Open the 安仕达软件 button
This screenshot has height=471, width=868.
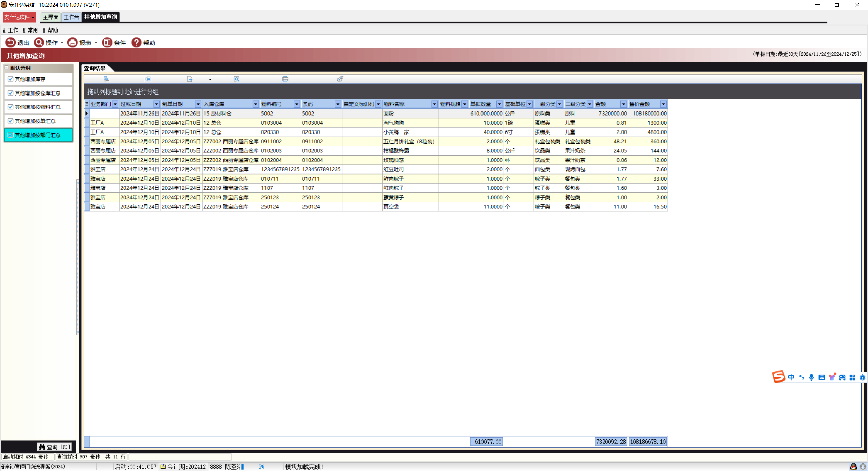[x=19, y=17]
